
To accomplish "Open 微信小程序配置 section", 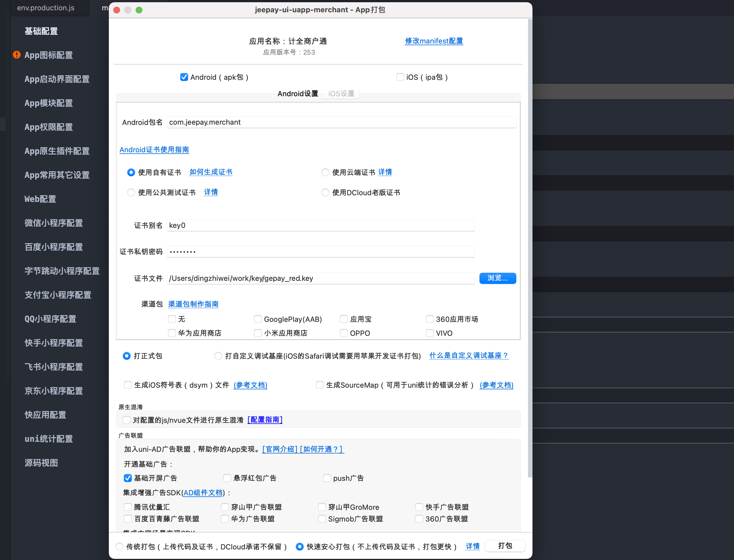I will (54, 223).
